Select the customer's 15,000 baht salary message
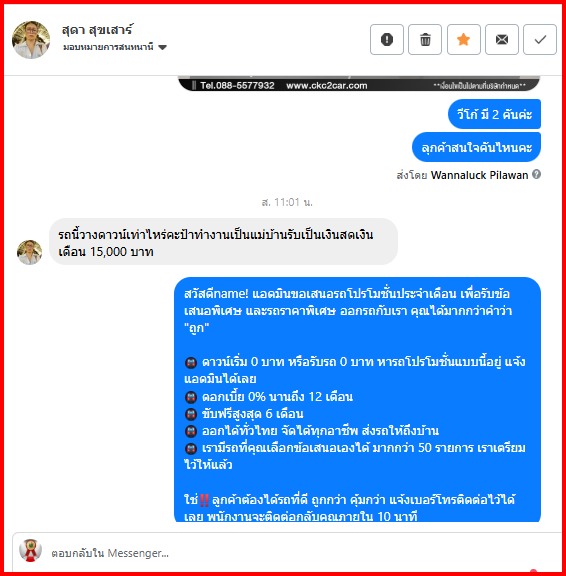 click(223, 242)
